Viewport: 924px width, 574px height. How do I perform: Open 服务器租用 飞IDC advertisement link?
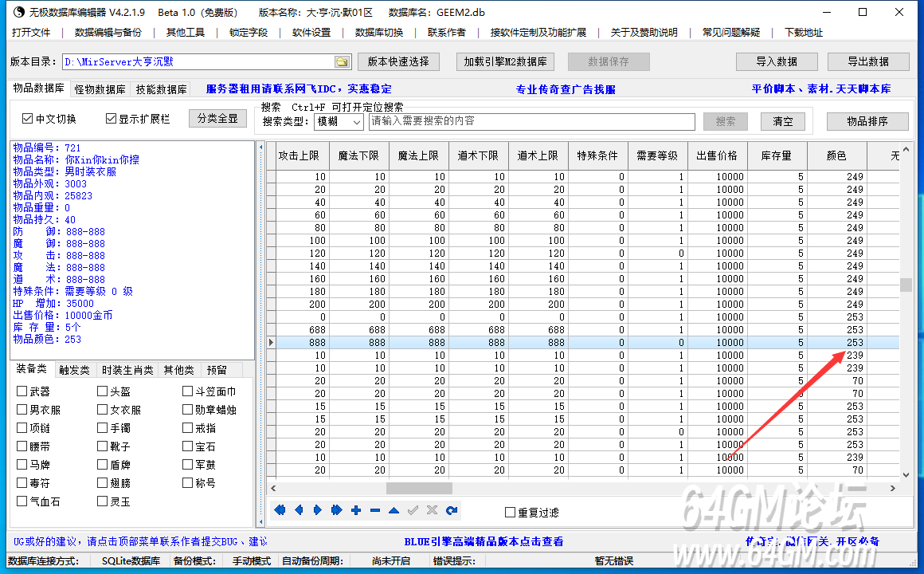coord(299,89)
